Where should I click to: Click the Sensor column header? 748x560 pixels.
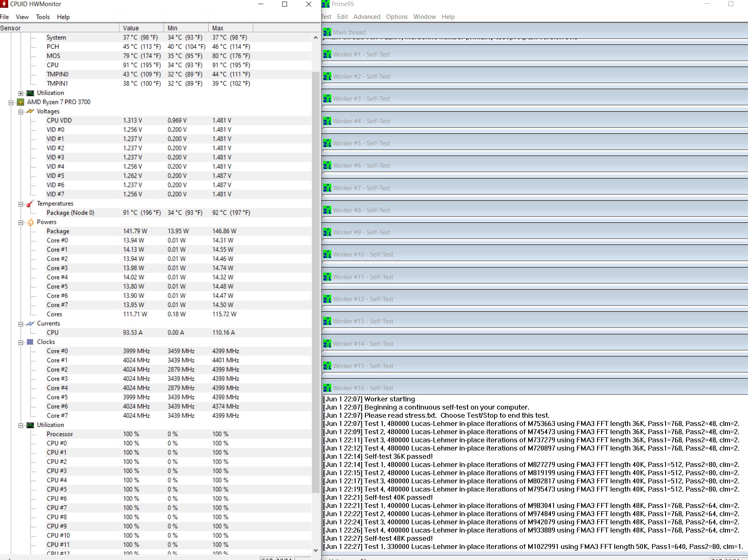(59, 28)
